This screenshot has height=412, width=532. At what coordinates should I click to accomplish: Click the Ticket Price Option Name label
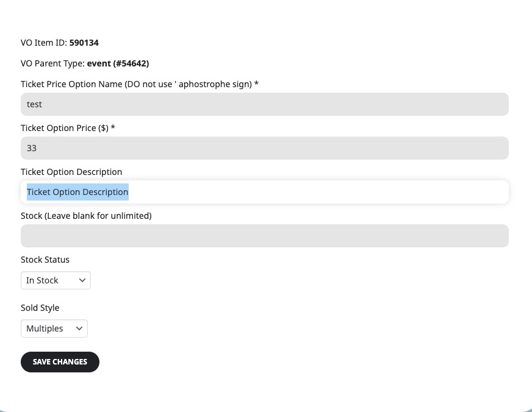140,84
